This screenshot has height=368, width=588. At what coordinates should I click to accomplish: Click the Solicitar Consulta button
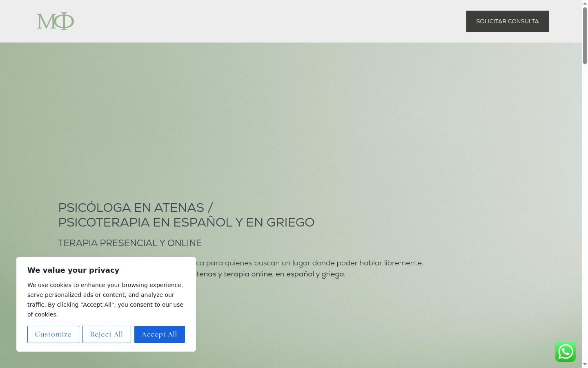click(508, 21)
